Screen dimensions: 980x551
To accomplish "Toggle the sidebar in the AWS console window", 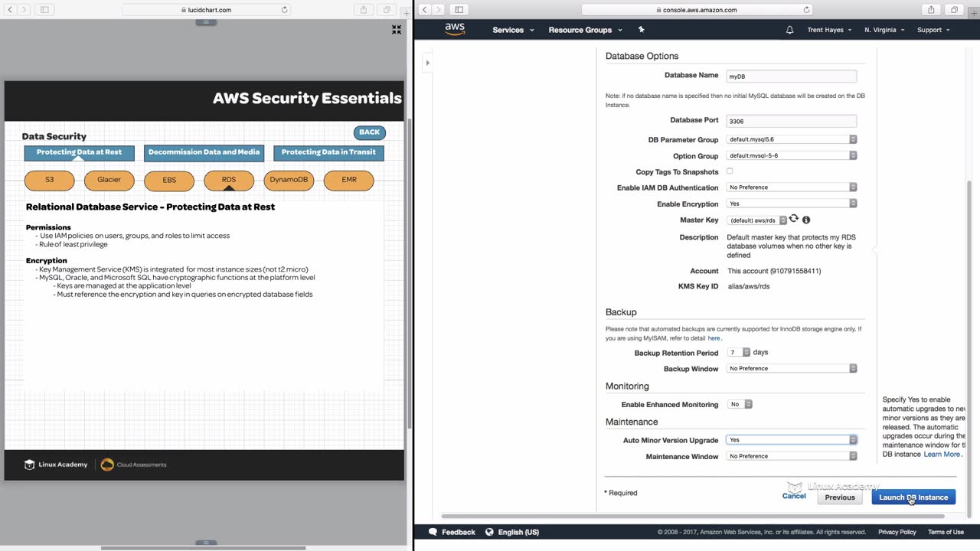I will pos(459,10).
